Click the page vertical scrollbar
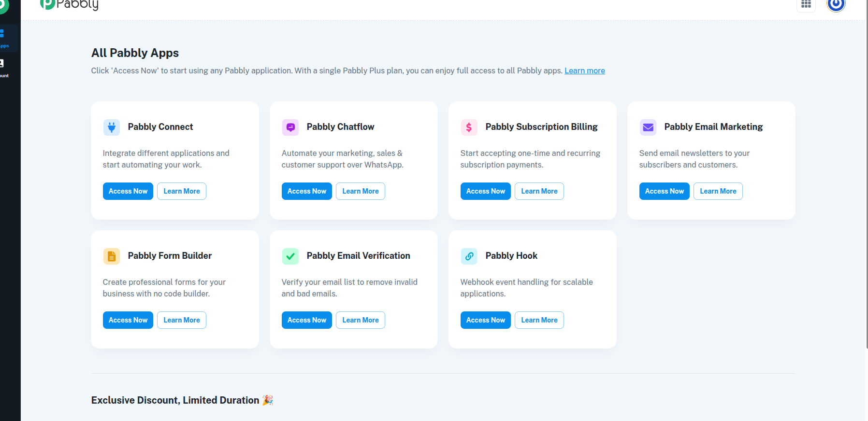 click(867, 174)
